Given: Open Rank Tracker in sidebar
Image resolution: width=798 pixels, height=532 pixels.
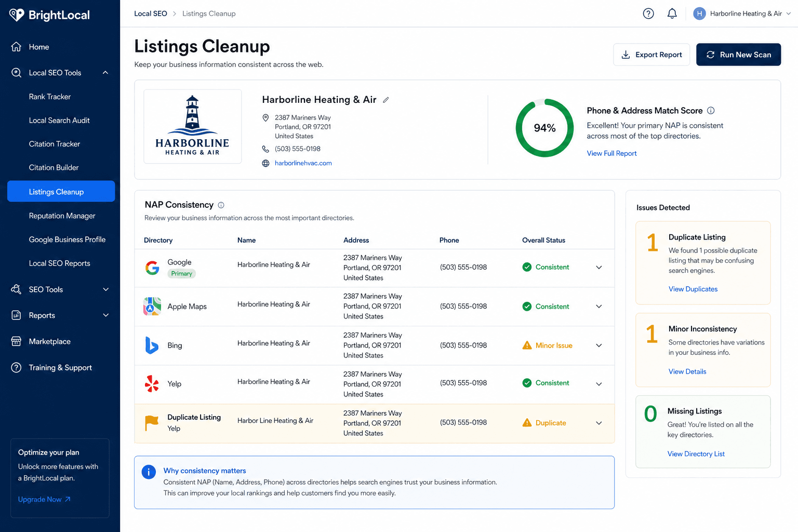Looking at the screenshot, I should [x=50, y=97].
